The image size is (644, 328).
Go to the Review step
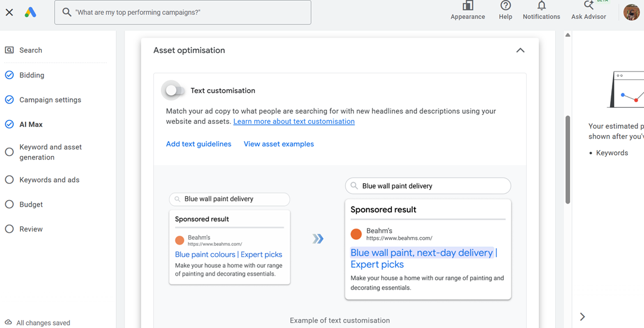pos(31,229)
